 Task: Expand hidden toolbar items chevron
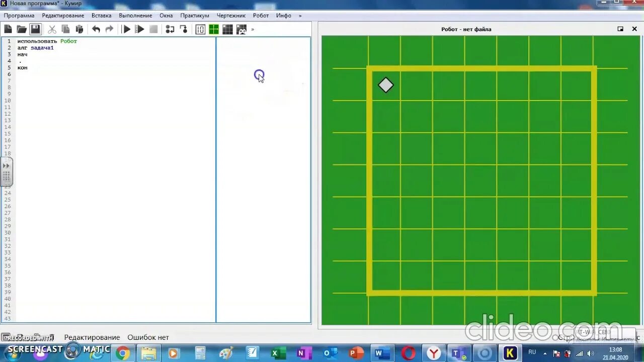tap(253, 29)
